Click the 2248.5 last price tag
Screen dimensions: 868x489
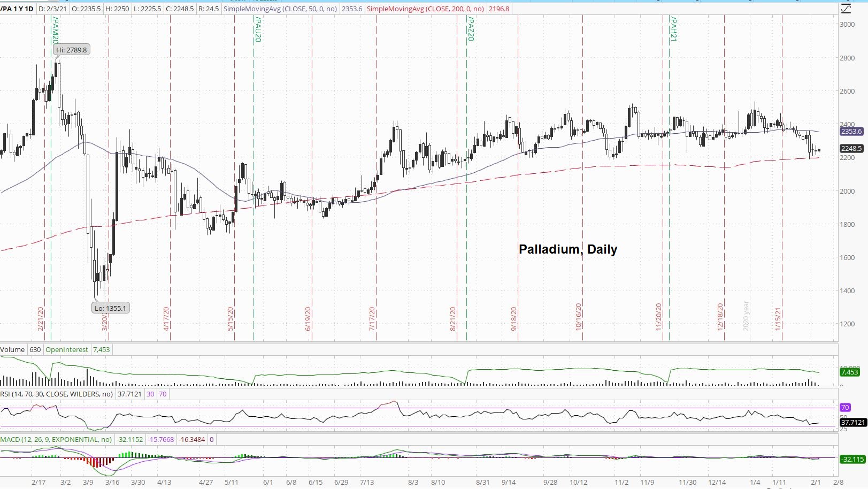coord(851,148)
